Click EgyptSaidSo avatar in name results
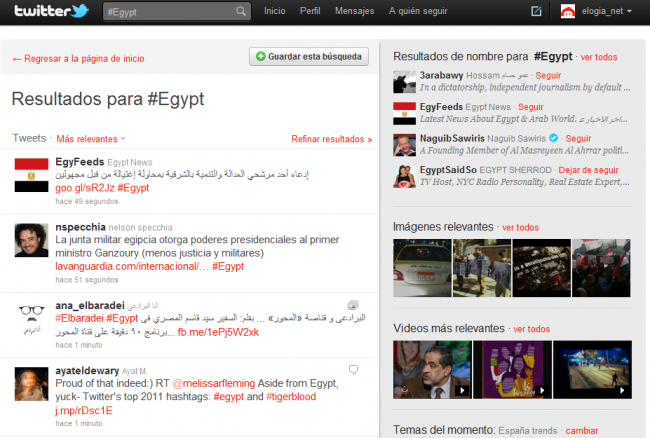Image resolution: width=650 pixels, height=438 pixels. [404, 177]
